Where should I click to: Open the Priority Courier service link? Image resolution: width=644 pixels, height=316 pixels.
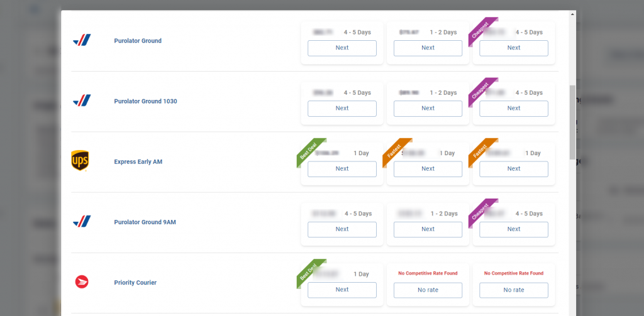pyautogui.click(x=135, y=283)
